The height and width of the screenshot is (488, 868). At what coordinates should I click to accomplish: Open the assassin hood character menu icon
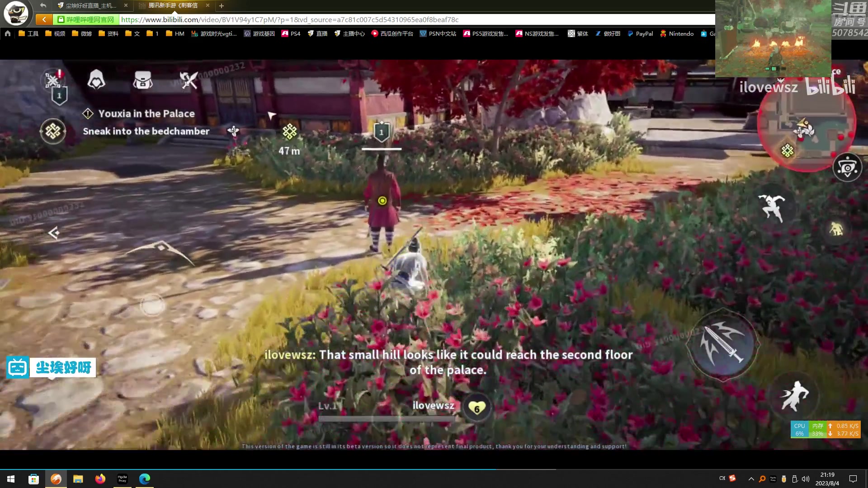(x=96, y=80)
